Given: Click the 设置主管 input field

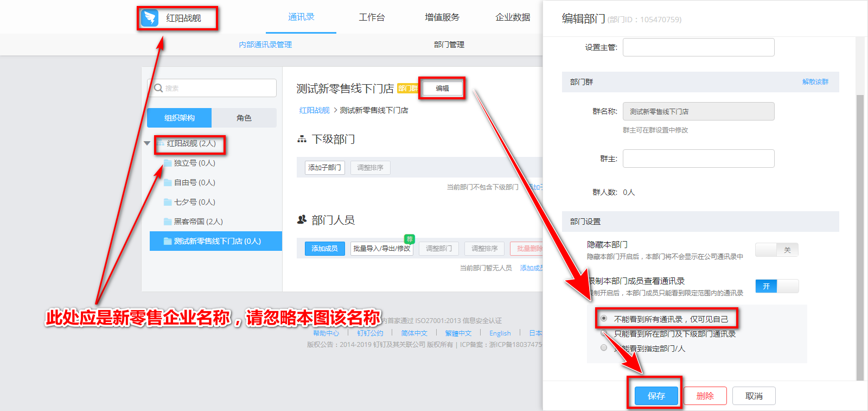Looking at the screenshot, I should click(x=698, y=47).
